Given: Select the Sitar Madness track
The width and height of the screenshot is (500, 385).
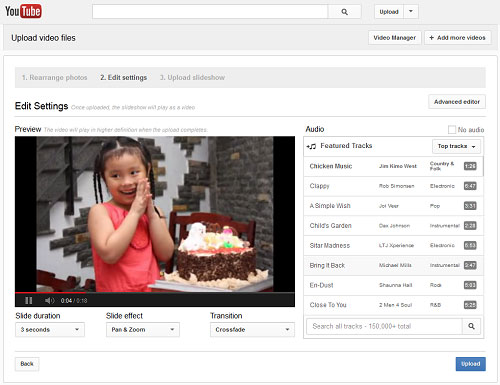Looking at the screenshot, I should (x=393, y=245).
